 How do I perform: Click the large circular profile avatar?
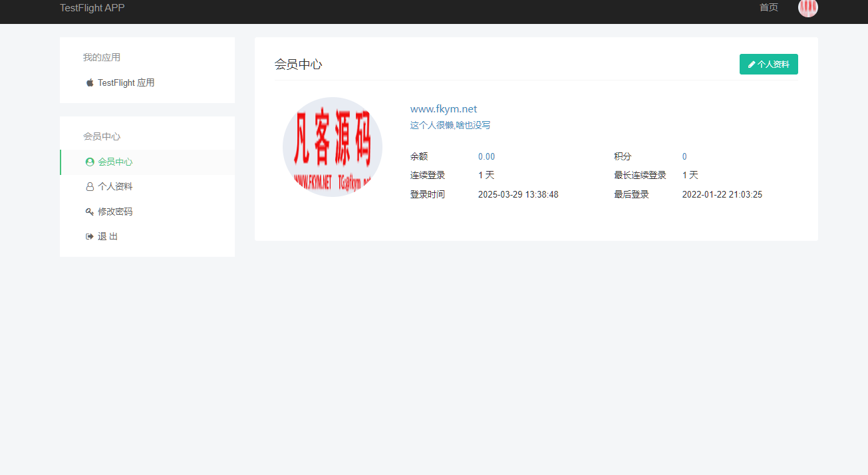point(333,147)
